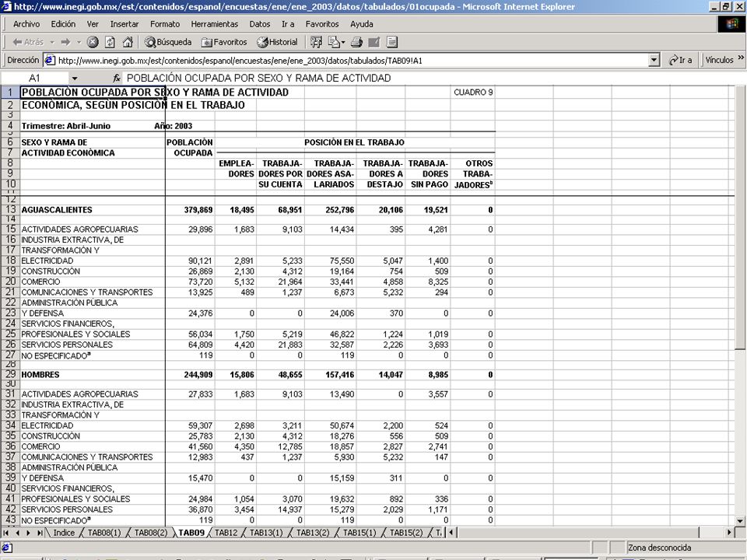Open the Datos menu
Screen dimensions: 747x560
260,24
